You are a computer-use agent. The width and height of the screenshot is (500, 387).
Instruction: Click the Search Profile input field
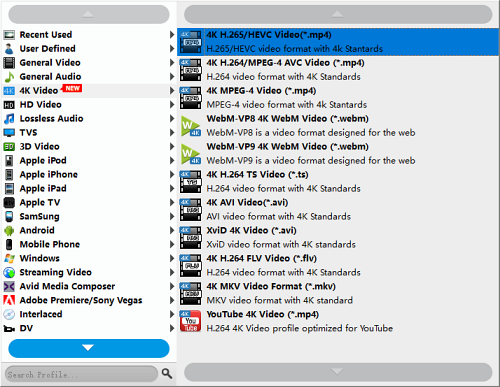coord(81,374)
